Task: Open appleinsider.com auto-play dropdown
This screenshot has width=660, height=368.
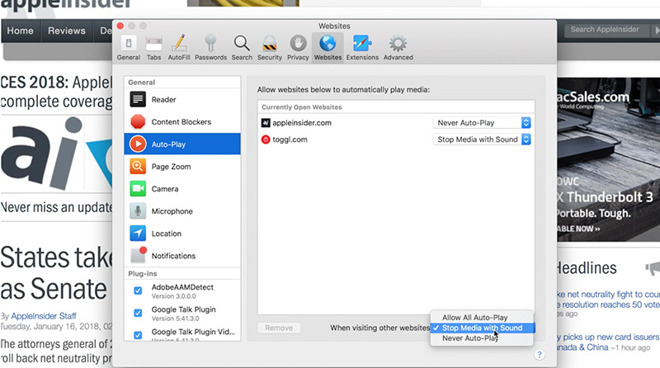Action: point(482,123)
